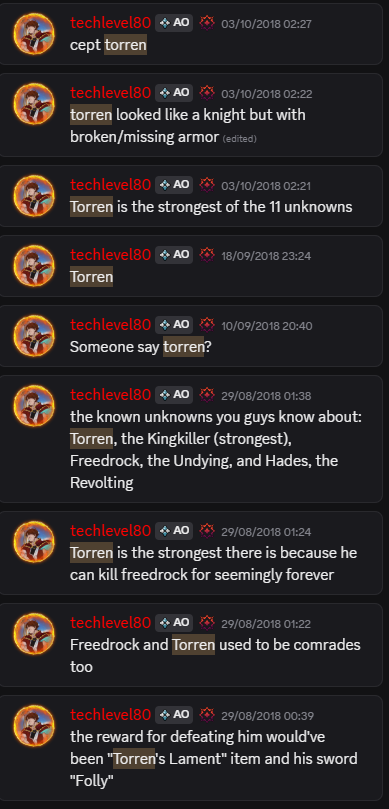Click role badge icon on the 00:39 message

pyautogui.click(x=207, y=715)
